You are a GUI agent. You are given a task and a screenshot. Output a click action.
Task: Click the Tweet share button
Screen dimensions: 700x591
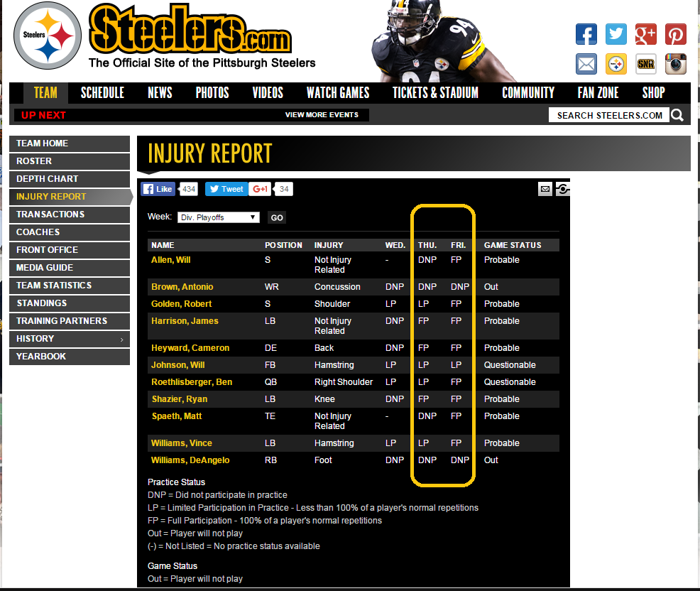point(226,189)
